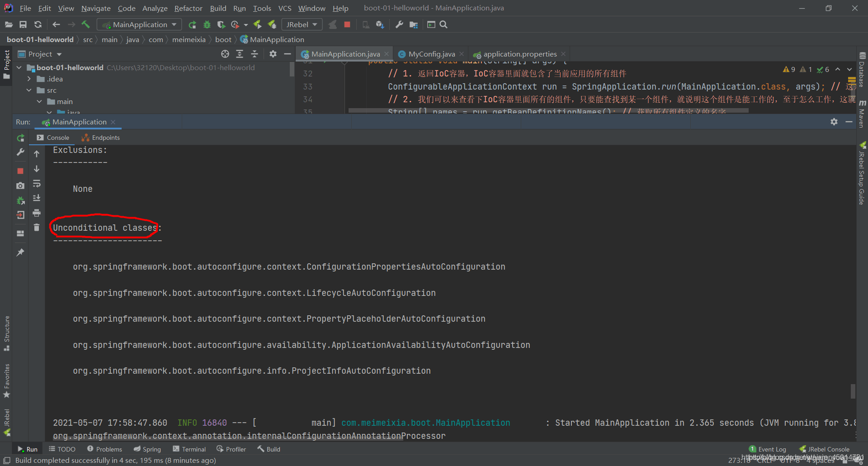Click the Exit icon in the Run panel
868x466 pixels.
coord(20,215)
